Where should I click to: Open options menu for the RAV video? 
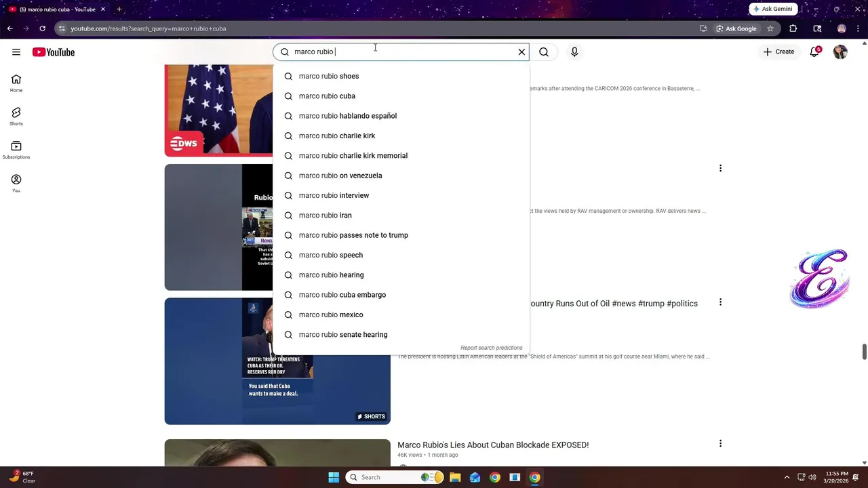[x=720, y=168]
